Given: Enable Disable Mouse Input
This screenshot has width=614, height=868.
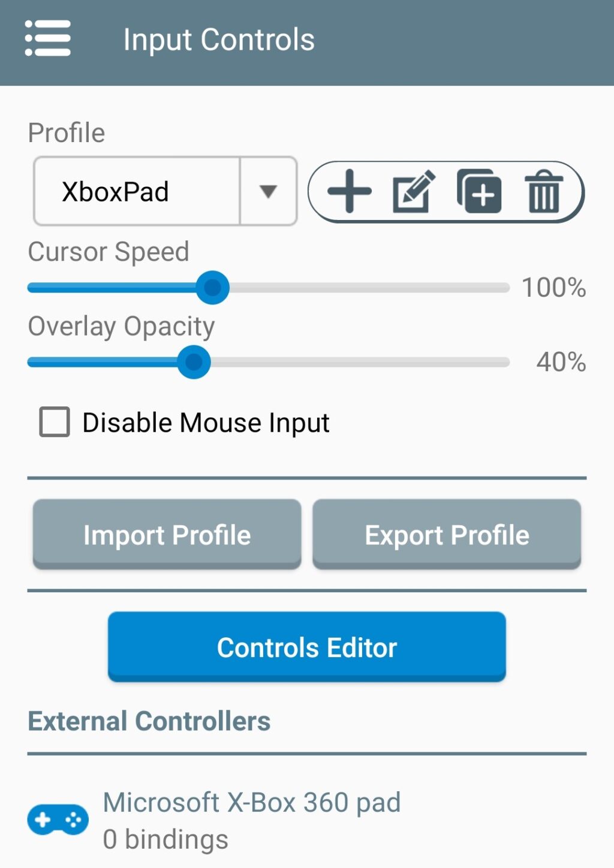Looking at the screenshot, I should pos(53,423).
